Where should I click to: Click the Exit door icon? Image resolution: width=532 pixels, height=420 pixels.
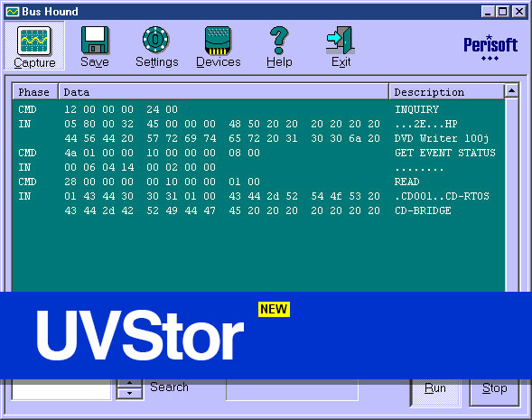pyautogui.click(x=341, y=41)
